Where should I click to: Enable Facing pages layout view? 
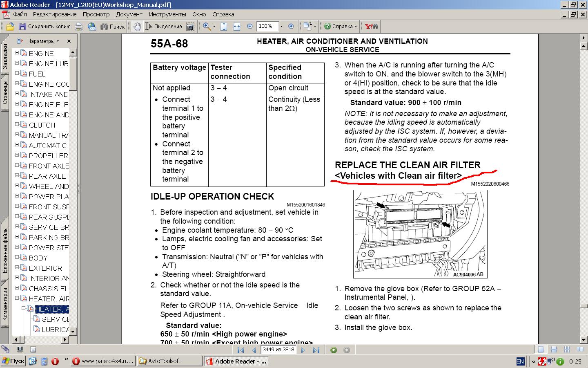point(580,350)
